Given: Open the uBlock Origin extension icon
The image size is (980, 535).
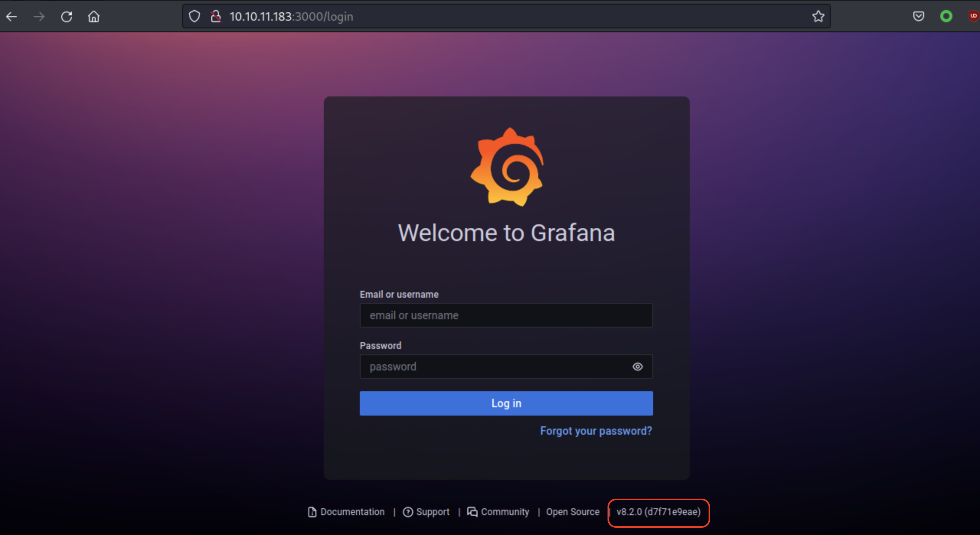Looking at the screenshot, I should point(973,16).
